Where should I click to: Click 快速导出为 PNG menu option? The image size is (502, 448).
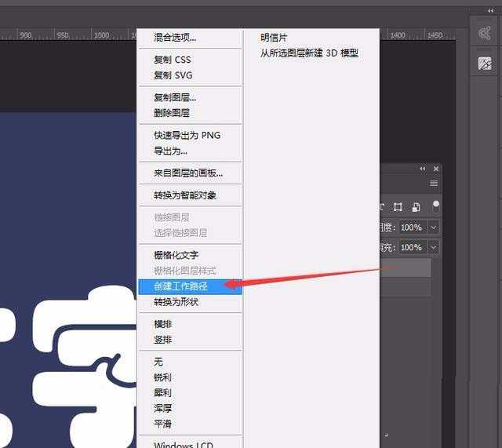(x=187, y=135)
